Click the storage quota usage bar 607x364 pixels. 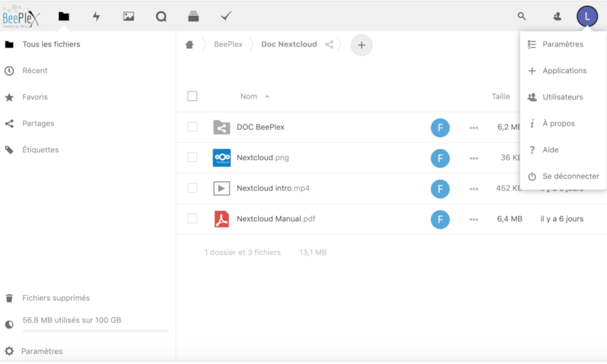(x=95, y=331)
